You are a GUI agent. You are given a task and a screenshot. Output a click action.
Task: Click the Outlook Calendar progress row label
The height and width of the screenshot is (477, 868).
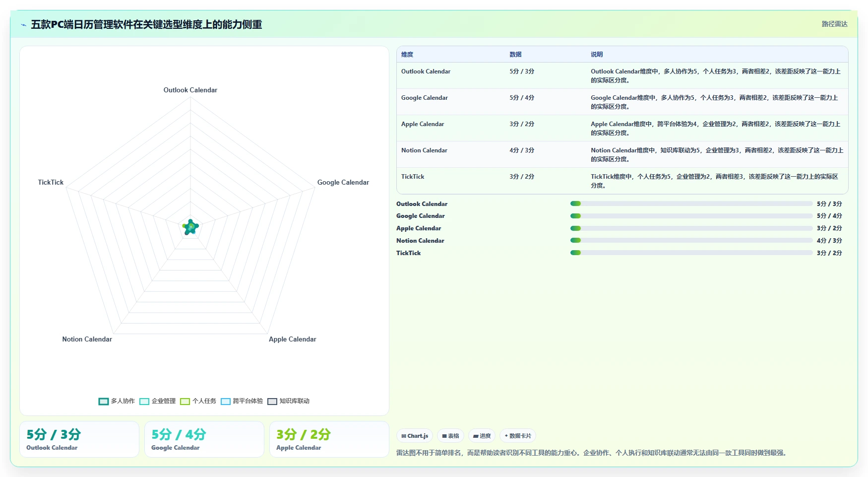[422, 204]
